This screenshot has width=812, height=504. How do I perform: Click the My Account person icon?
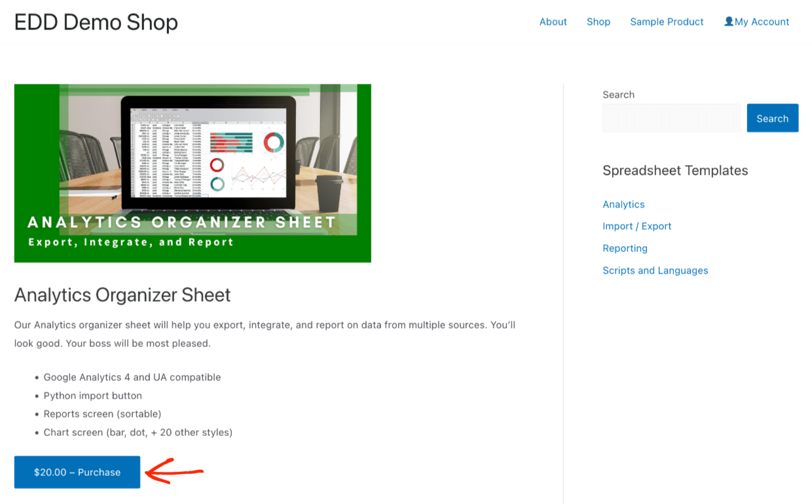click(728, 21)
